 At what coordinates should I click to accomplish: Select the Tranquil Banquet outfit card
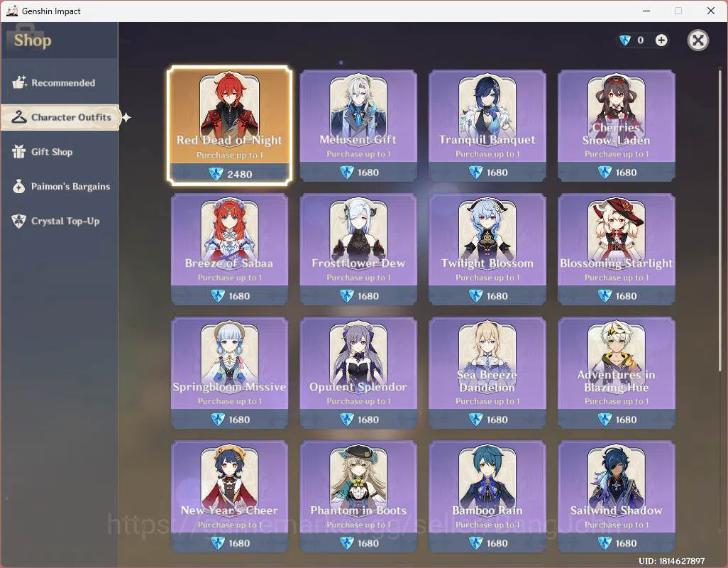pyautogui.click(x=487, y=126)
